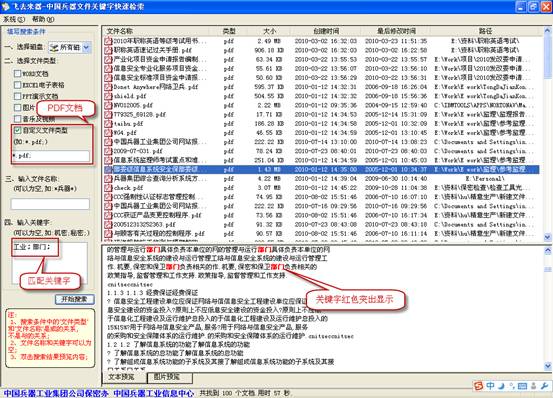Click the file list scroll-down arrow
The width and height of the screenshot is (553, 398).
[547, 237]
